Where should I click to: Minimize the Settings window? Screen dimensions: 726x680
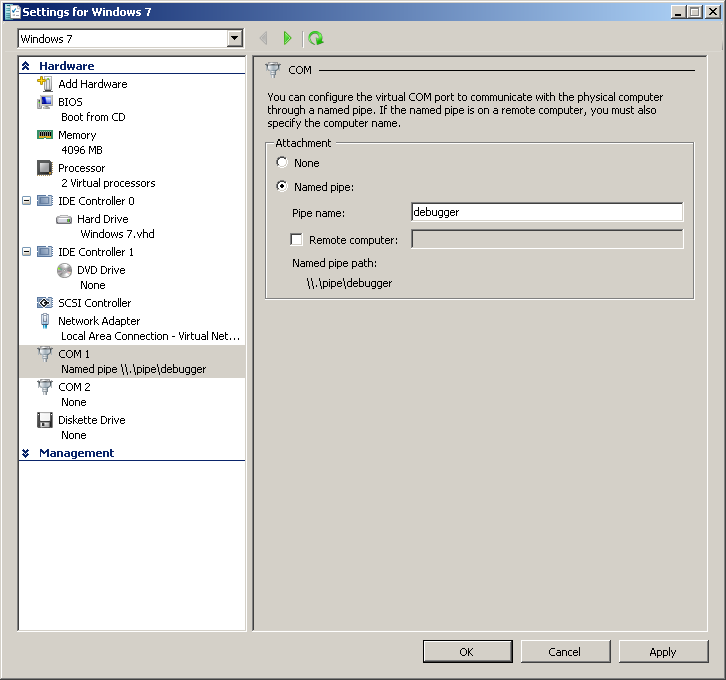coord(678,12)
